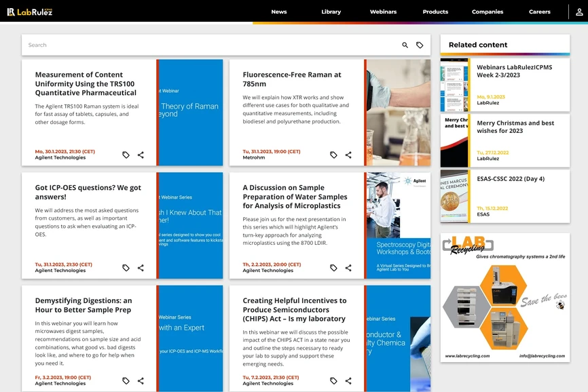Viewport: 588px width, 392px height.
Task: Click date 'Mo, 30.1.2023, 21:30 (CET)'
Action: (x=65, y=152)
